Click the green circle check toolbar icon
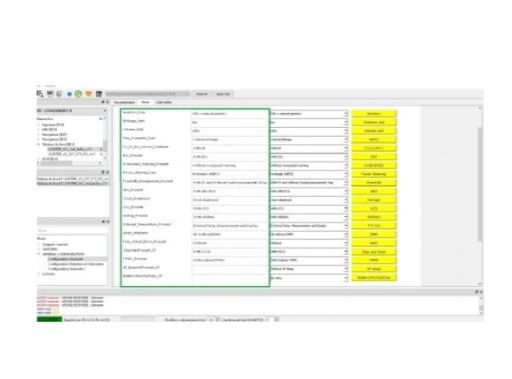Image resolution: width=512 pixels, height=379 pixels. tap(78, 94)
